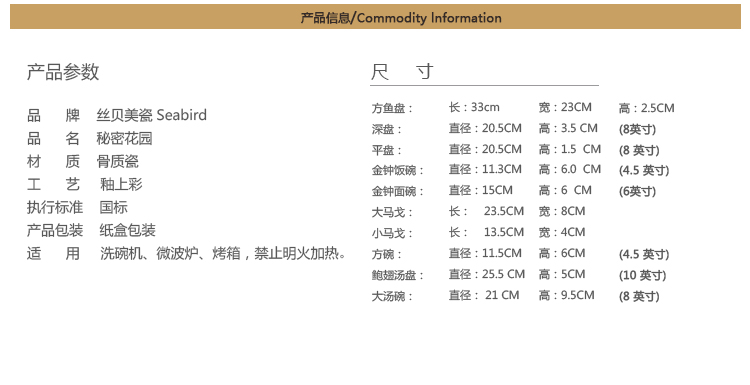This screenshot has height=385, width=750.
Task: Click the 小马戈 row label
Action: click(392, 234)
